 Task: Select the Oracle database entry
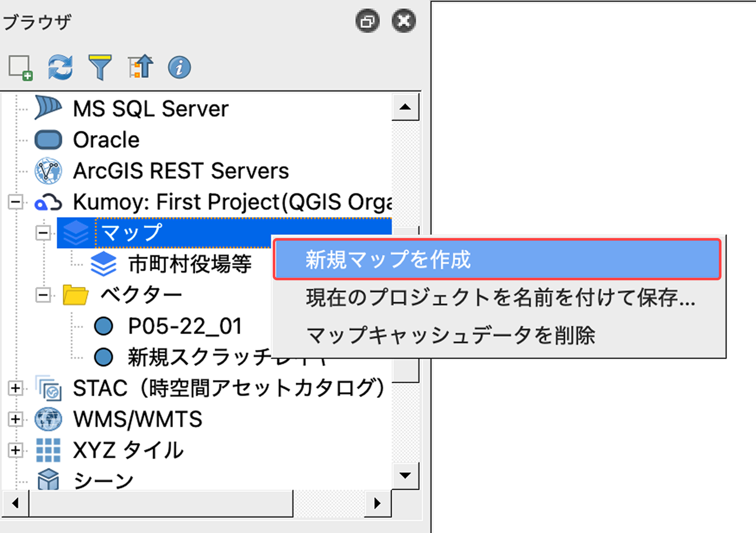click(106, 140)
